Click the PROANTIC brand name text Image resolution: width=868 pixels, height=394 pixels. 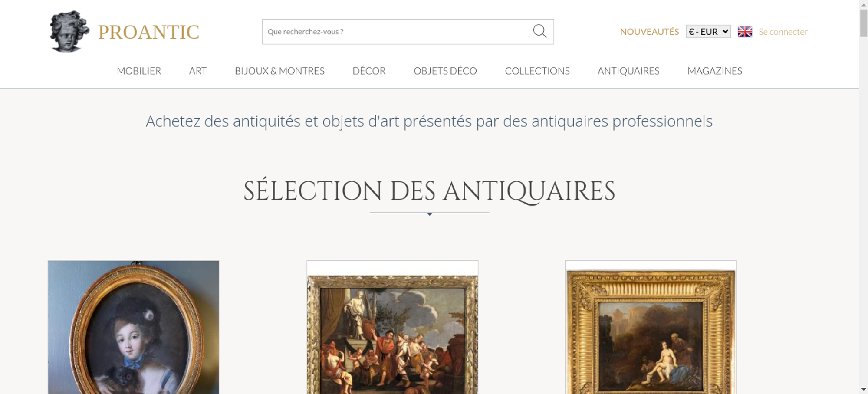point(149,32)
